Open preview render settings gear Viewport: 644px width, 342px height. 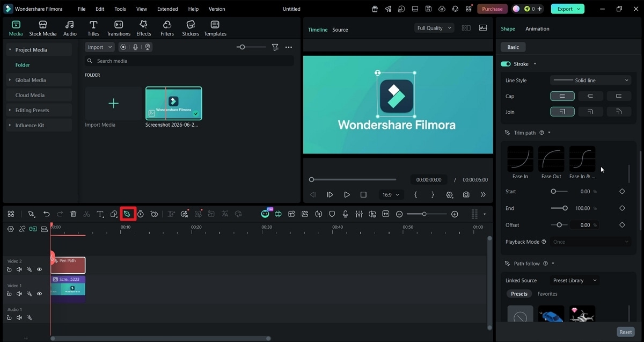(450, 195)
